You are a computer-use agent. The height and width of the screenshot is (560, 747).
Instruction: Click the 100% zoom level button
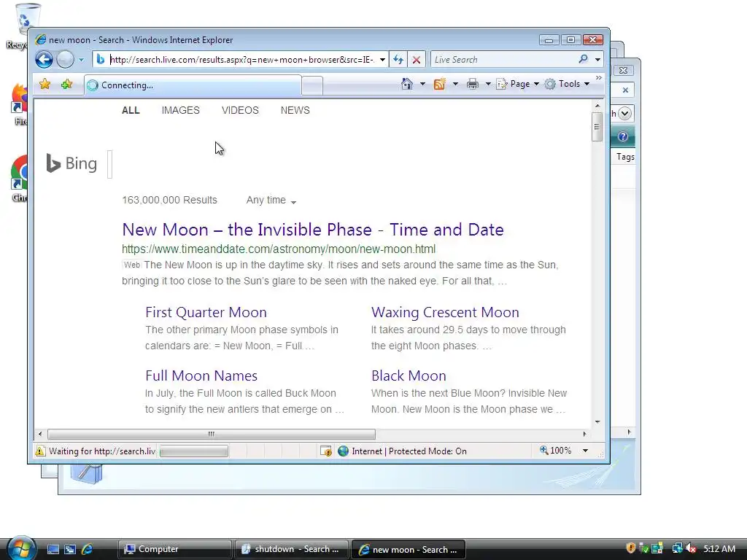pyautogui.click(x=555, y=451)
